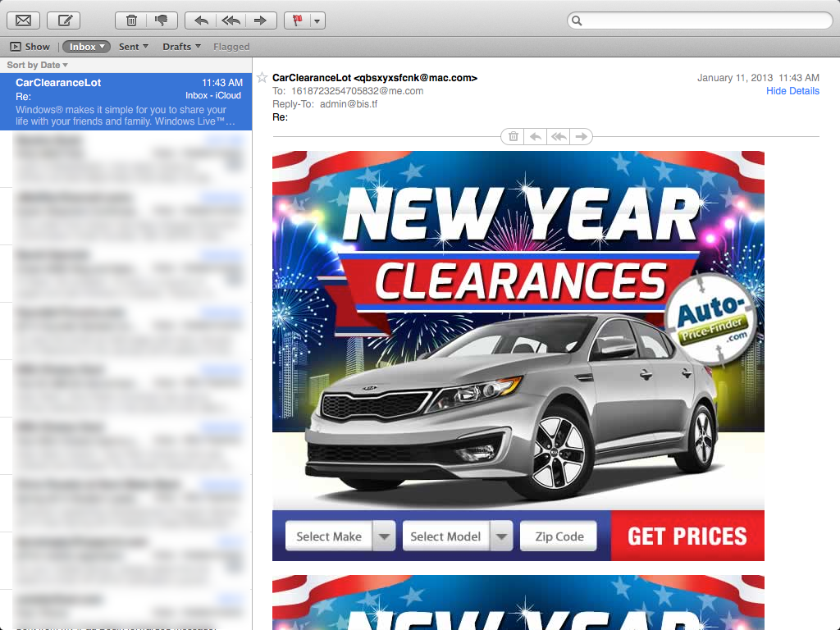Select the Inbox mailbox tab
This screenshot has height=630, width=840.
coord(86,47)
